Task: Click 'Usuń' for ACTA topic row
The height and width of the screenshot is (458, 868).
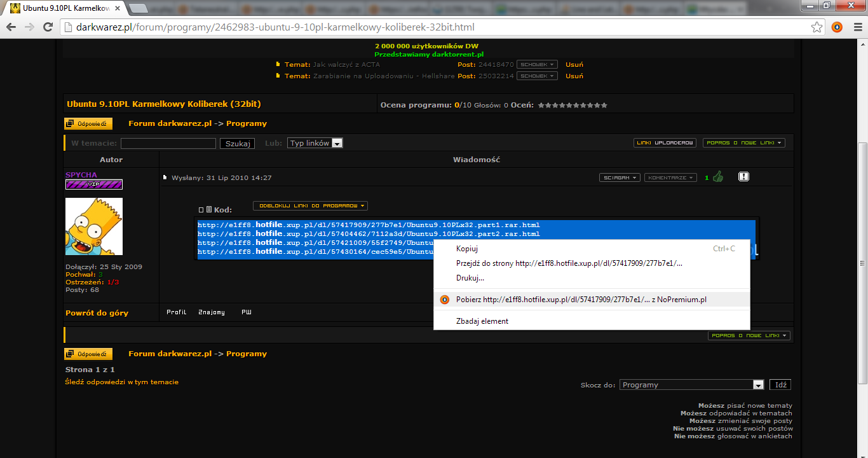Action: coord(574,64)
